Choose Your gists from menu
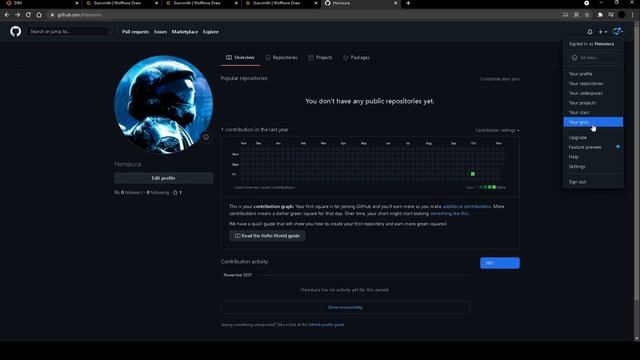The width and height of the screenshot is (640, 360). tap(593, 122)
